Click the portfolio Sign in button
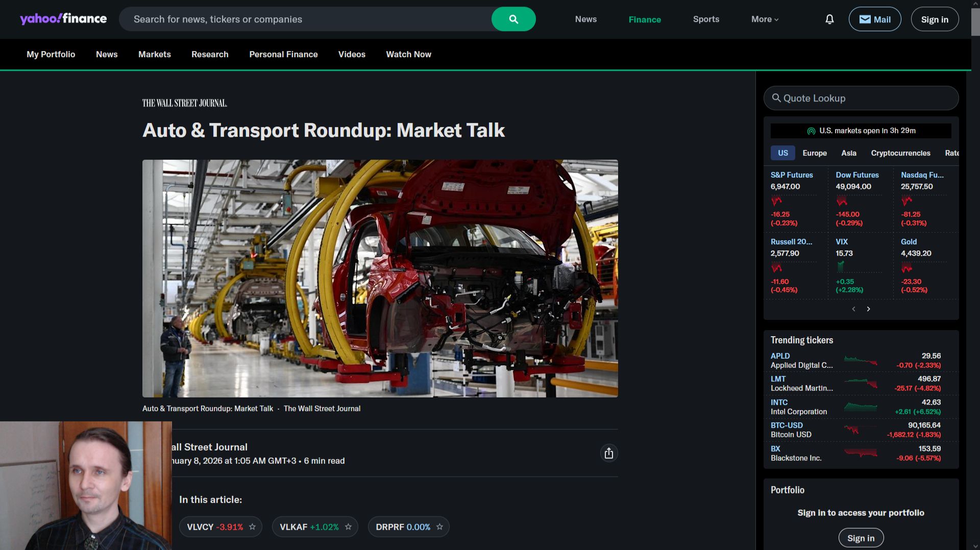 pyautogui.click(x=861, y=538)
